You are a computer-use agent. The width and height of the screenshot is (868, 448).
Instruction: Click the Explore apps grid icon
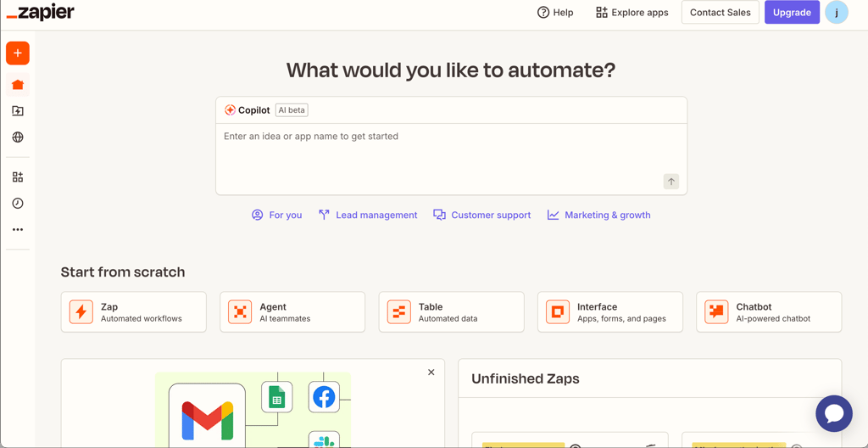tap(602, 12)
